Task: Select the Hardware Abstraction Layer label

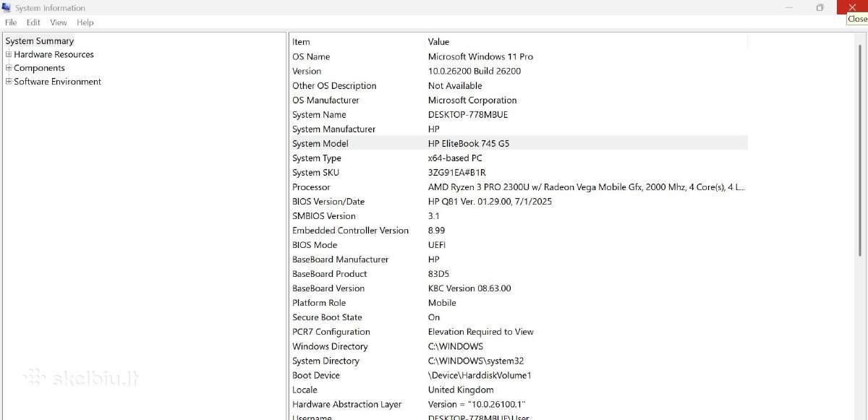Action: pos(346,403)
